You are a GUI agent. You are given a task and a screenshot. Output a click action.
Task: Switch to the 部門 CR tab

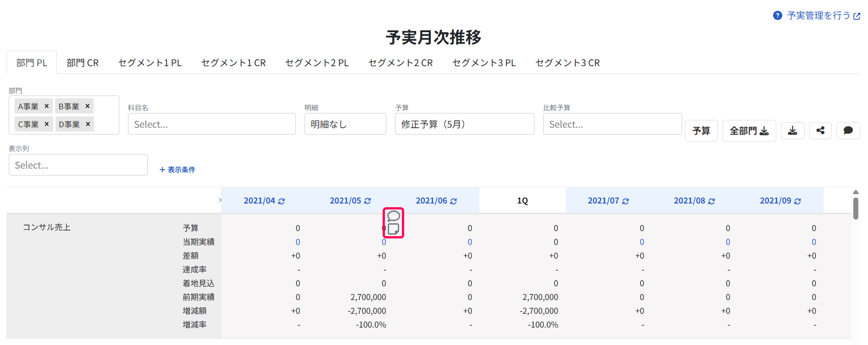coord(83,63)
